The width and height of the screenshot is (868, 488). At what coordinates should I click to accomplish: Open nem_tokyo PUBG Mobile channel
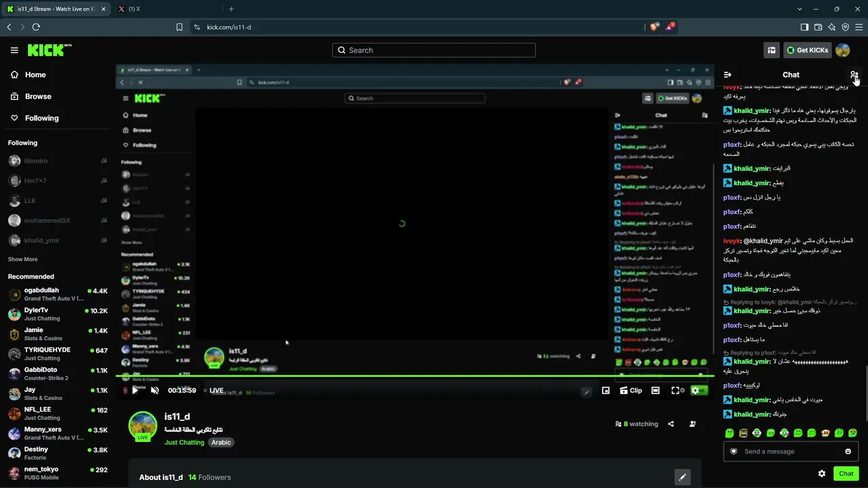[x=58, y=473]
